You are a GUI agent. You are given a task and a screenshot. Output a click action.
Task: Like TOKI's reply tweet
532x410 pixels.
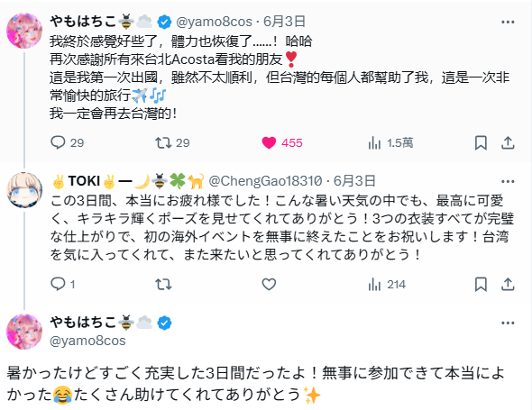[x=269, y=284]
